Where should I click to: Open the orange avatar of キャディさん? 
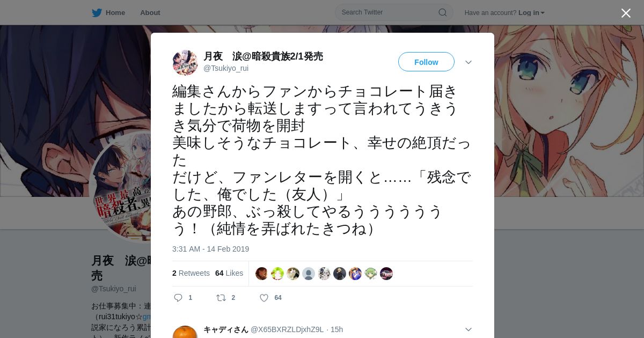[x=185, y=332]
